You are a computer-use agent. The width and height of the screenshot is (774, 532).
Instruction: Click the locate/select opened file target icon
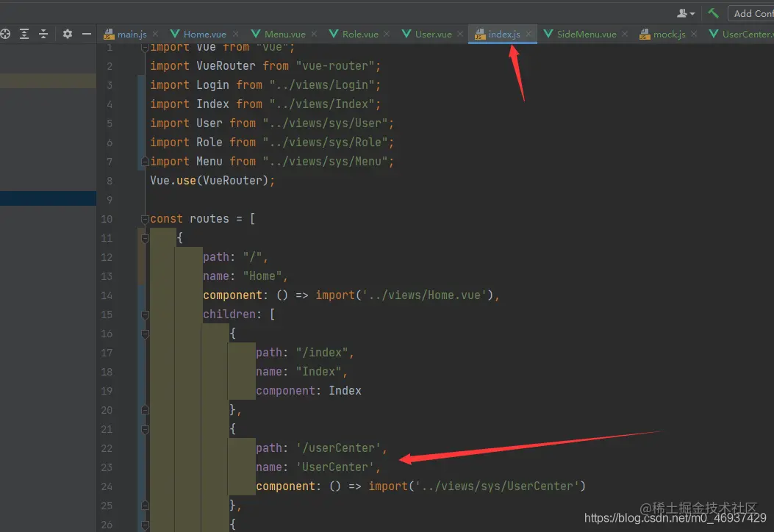[5, 34]
